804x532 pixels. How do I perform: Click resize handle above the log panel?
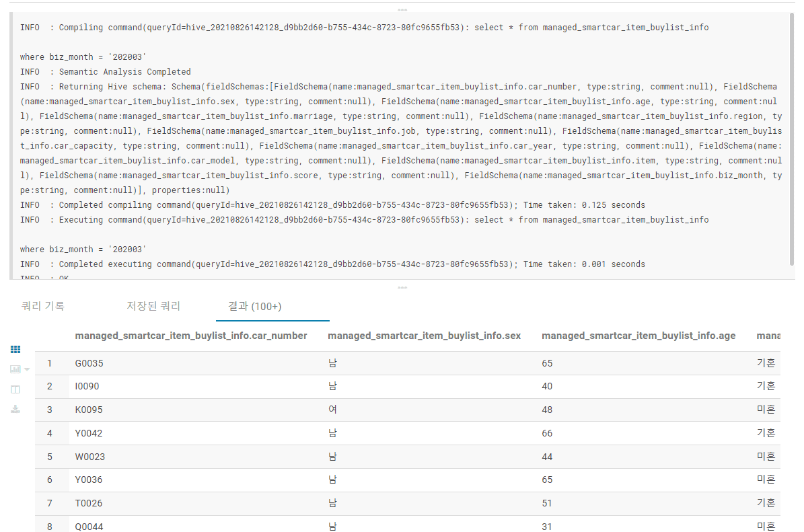[402, 9]
